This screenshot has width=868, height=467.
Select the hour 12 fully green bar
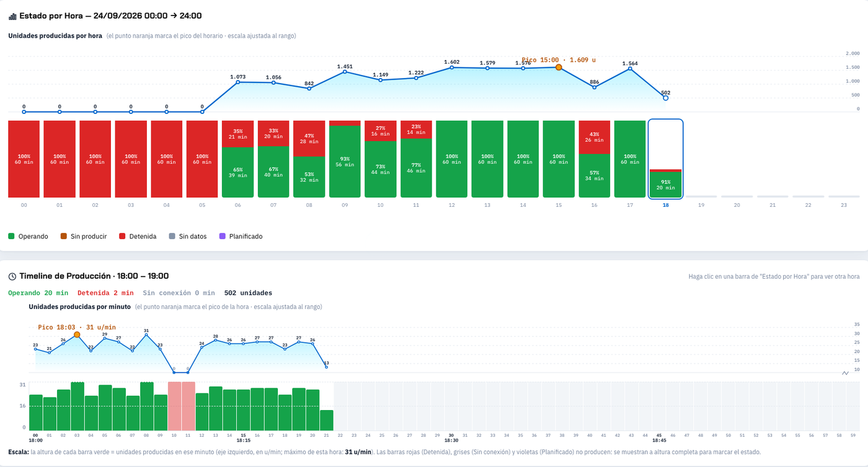tap(452, 159)
